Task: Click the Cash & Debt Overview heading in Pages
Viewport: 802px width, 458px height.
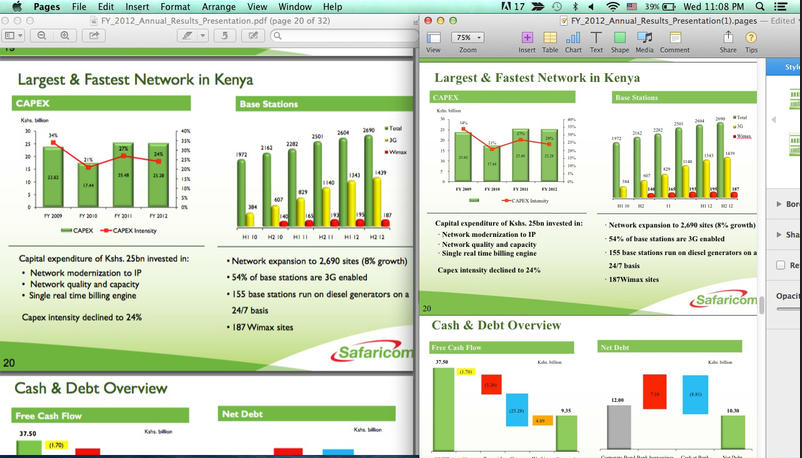Action: [496, 325]
